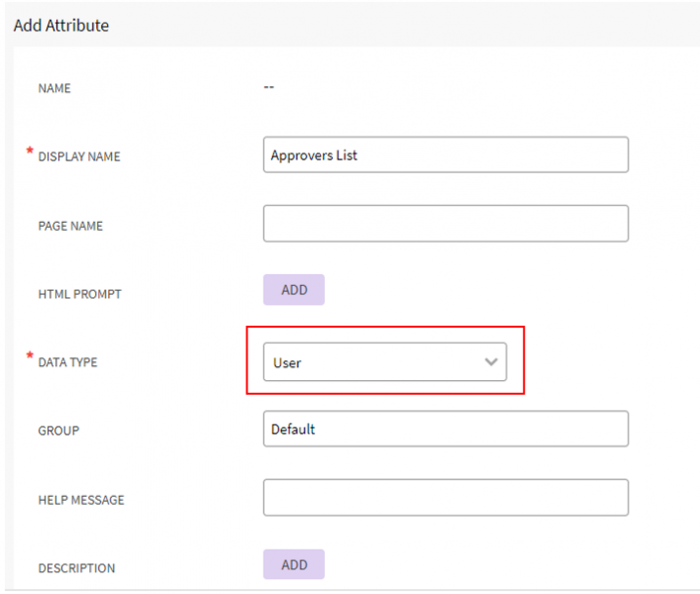The height and width of the screenshot is (594, 700).
Task: Select the PAGE NAME label
Action: 70,226
